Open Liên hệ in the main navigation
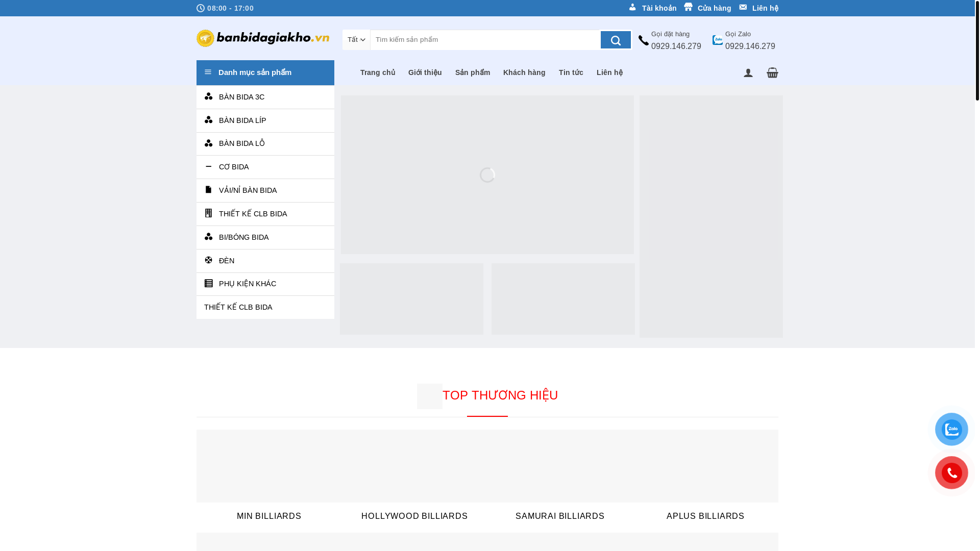The height and width of the screenshot is (551, 980). click(610, 73)
